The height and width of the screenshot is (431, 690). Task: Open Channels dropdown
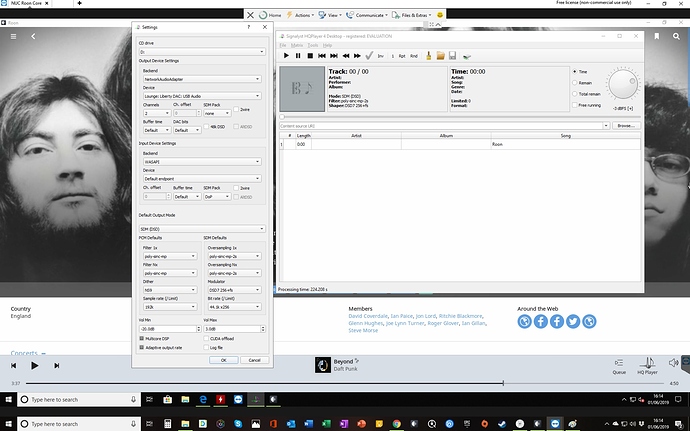tap(157, 113)
